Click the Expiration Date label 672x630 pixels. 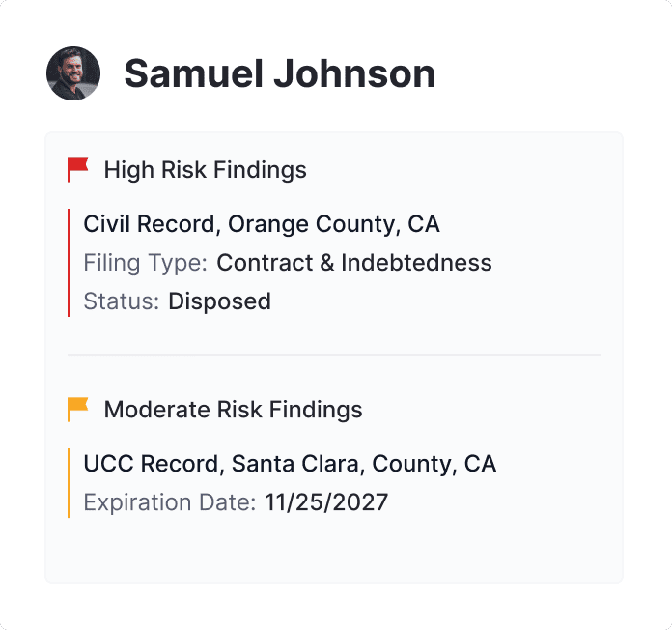(x=170, y=502)
